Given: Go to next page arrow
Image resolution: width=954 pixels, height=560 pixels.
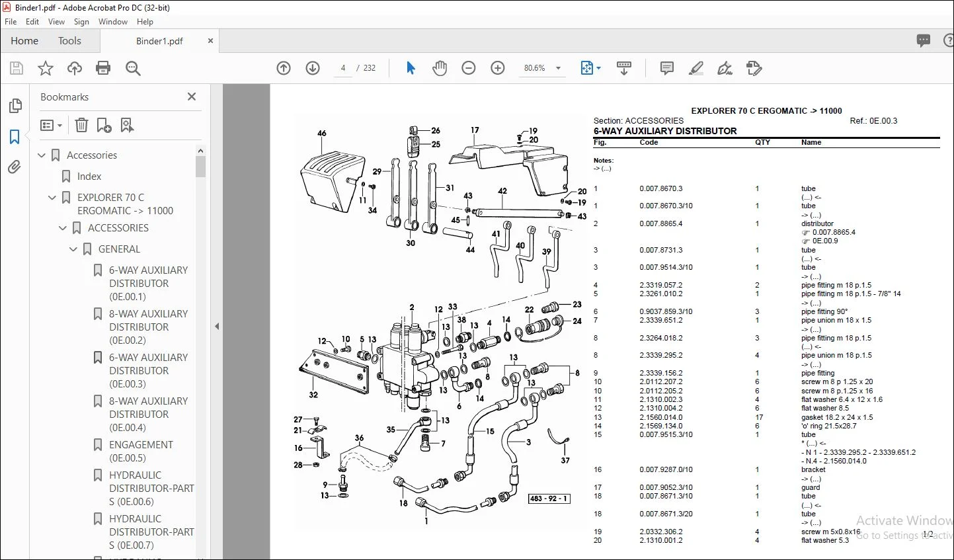Looking at the screenshot, I should pos(313,68).
